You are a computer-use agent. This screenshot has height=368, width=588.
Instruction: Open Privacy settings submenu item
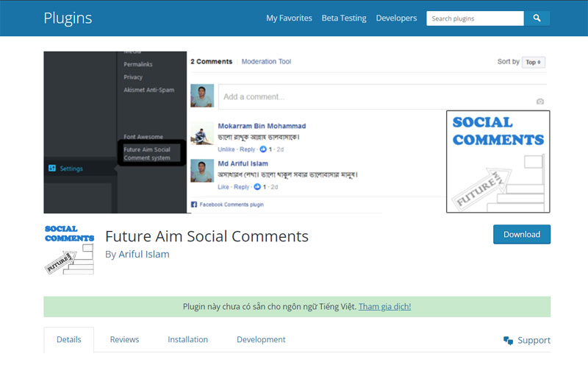133,77
